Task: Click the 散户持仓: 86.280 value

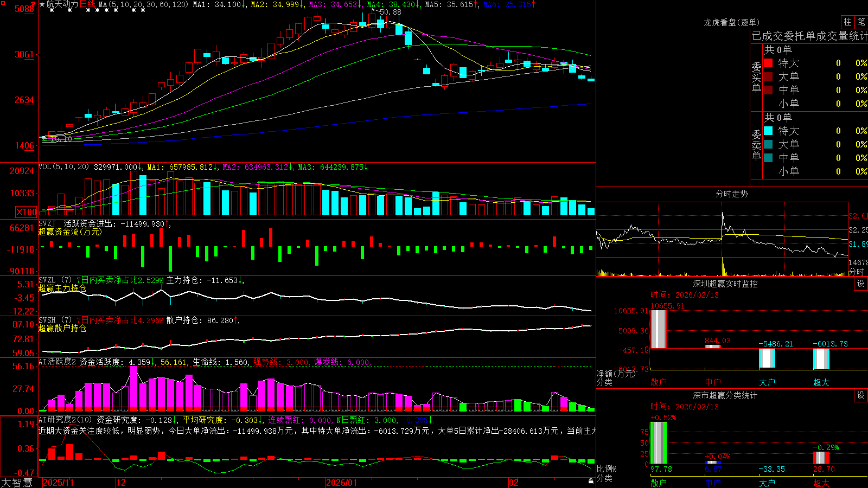Action: (203, 320)
